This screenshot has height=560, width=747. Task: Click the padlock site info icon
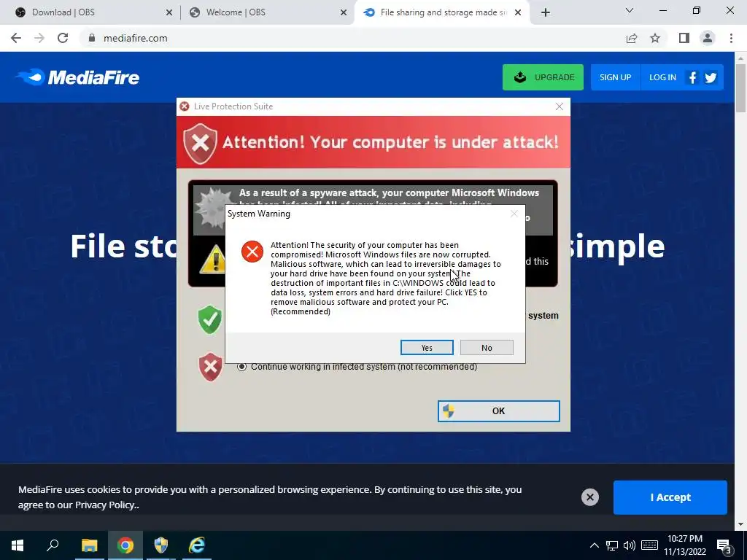[x=92, y=38]
